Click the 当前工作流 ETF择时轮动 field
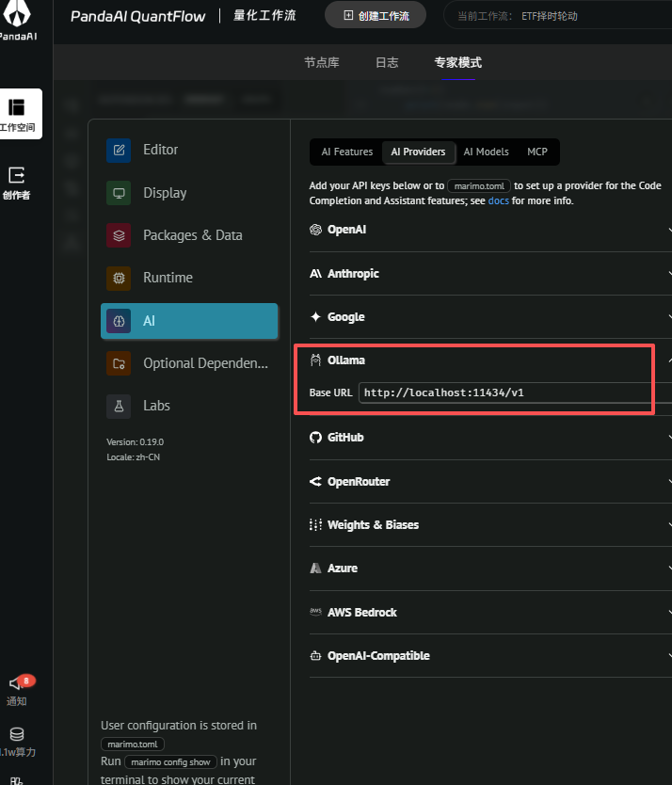The width and height of the screenshot is (672, 785). (x=557, y=16)
